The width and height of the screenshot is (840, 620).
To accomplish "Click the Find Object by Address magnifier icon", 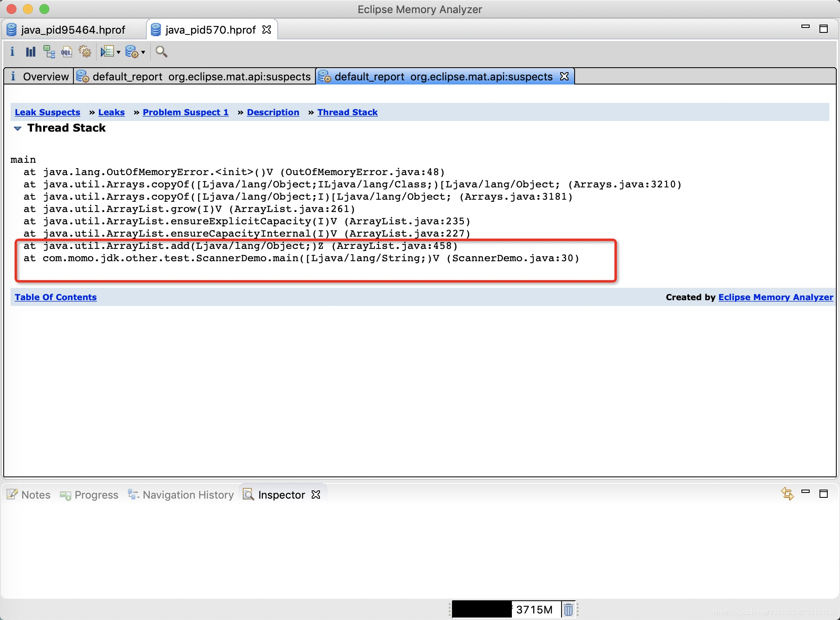I will pyautogui.click(x=161, y=52).
